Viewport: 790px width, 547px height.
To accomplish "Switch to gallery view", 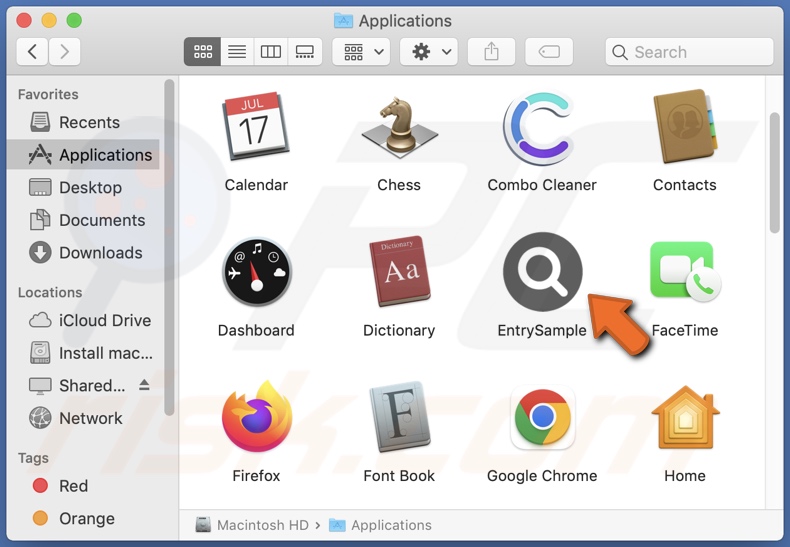I will point(305,51).
